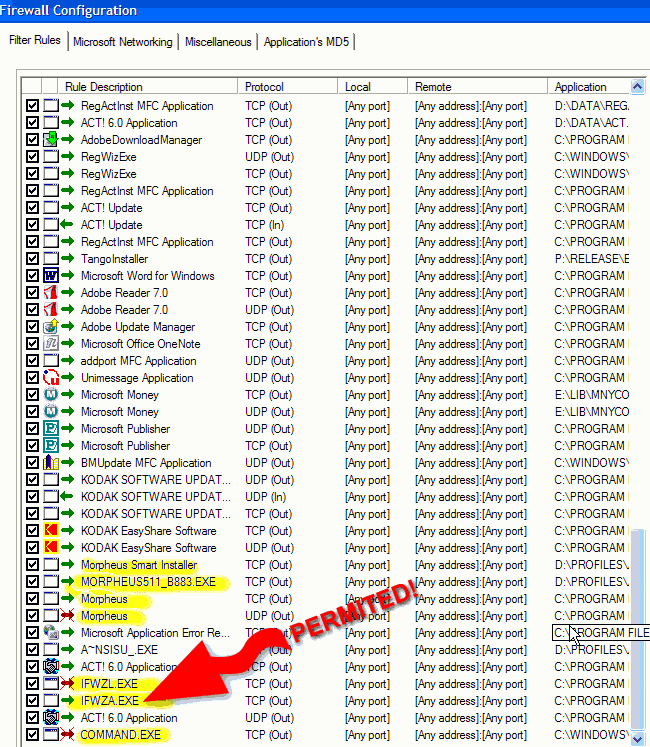Viewport: 650px width, 747px height.
Task: Open the Application's MD5 tab
Action: (305, 42)
